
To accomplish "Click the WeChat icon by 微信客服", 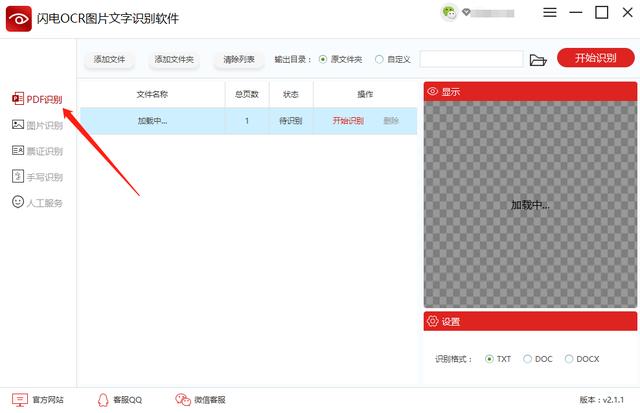I will [x=183, y=400].
